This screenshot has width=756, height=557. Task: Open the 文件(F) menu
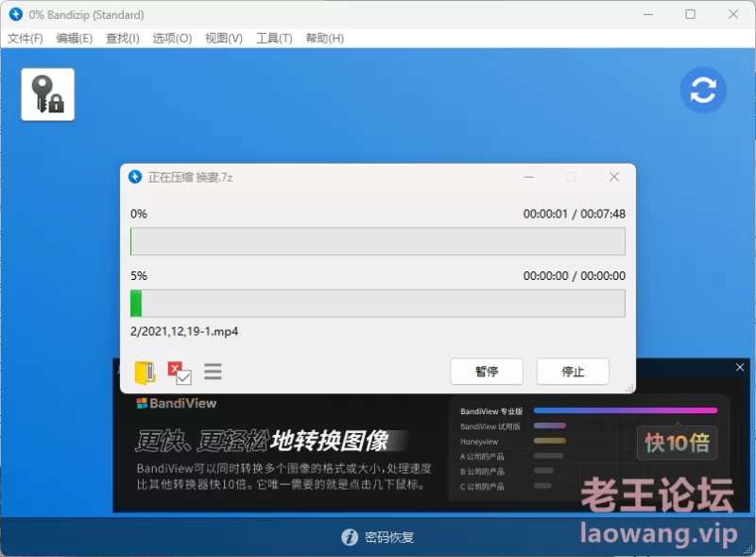pyautogui.click(x=26, y=38)
